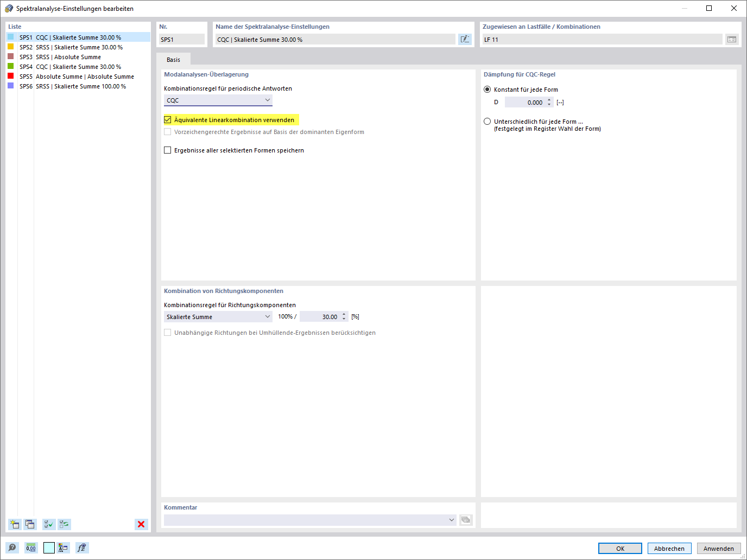Create new spectral analysis settings entry
Image resolution: width=747 pixels, height=560 pixels.
(15, 524)
